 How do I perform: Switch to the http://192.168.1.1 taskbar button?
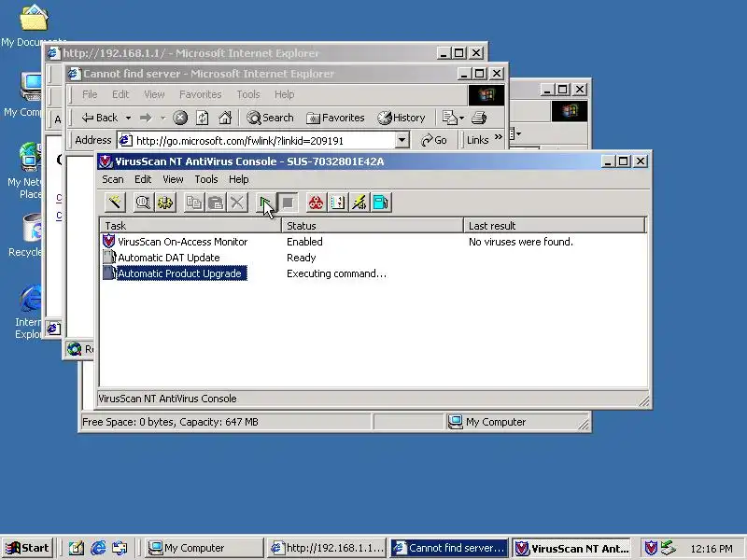[x=327, y=548]
